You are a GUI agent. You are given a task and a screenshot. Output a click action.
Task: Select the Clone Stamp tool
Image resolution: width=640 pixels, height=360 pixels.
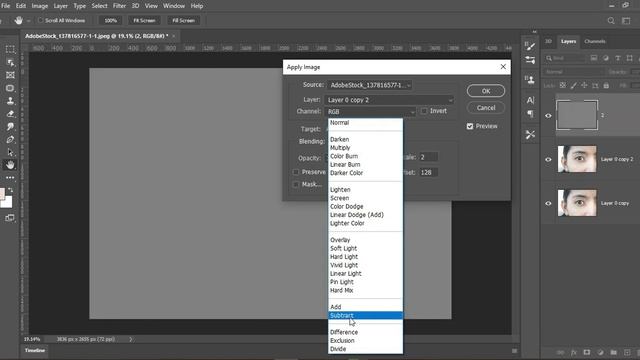click(x=10, y=101)
